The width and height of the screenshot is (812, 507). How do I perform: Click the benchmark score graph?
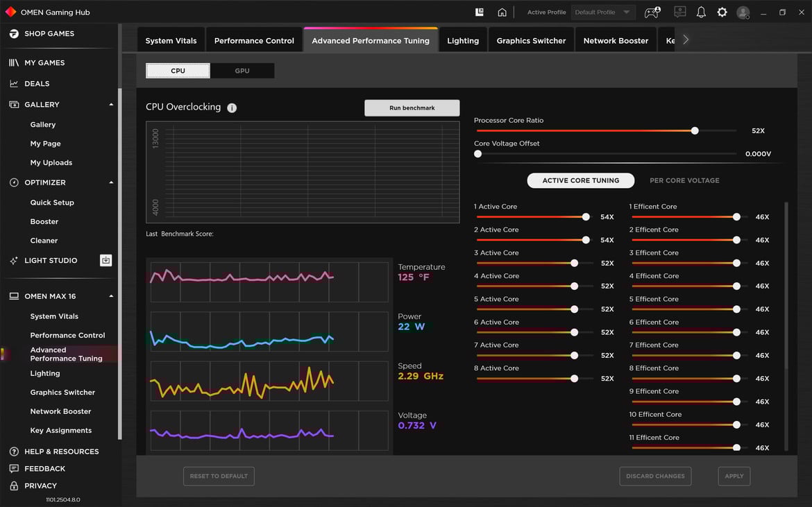click(303, 172)
